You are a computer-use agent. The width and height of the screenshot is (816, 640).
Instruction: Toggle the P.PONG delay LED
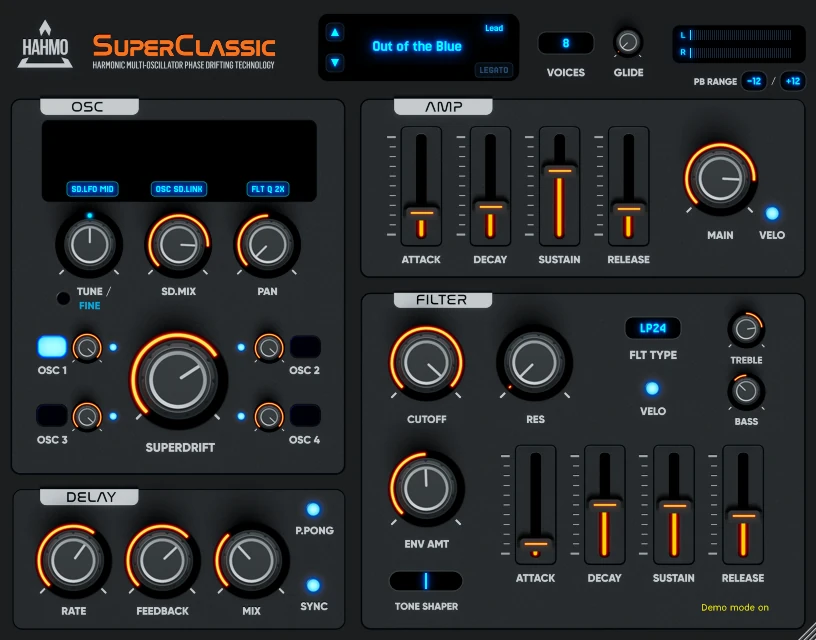(x=313, y=509)
